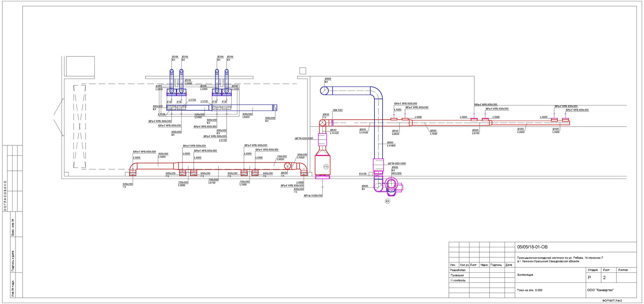Viewport: 644px width, 304px height.
Task: Click the vertical 'Взам. инв. №' label
Action: tap(13, 227)
